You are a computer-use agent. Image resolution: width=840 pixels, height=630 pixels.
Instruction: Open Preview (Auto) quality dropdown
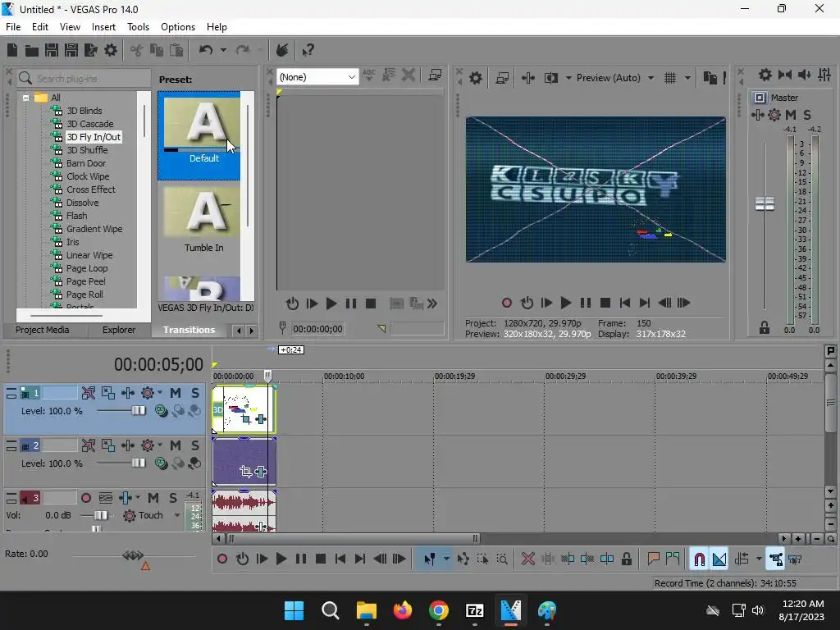[x=614, y=78]
